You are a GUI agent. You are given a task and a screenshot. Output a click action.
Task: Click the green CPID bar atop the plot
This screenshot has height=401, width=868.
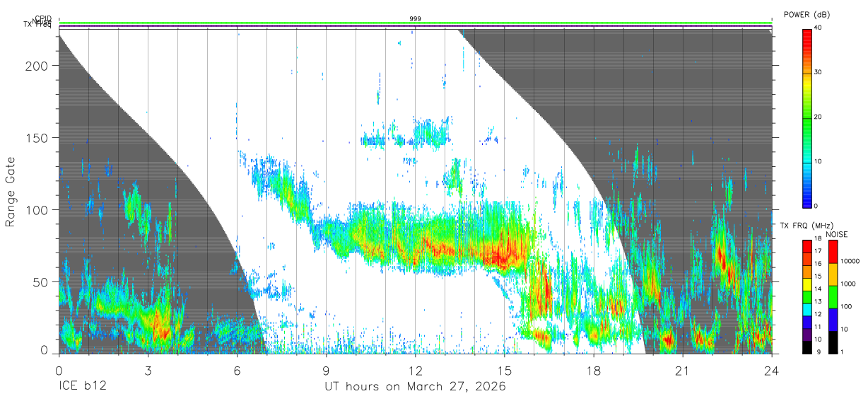click(x=416, y=23)
